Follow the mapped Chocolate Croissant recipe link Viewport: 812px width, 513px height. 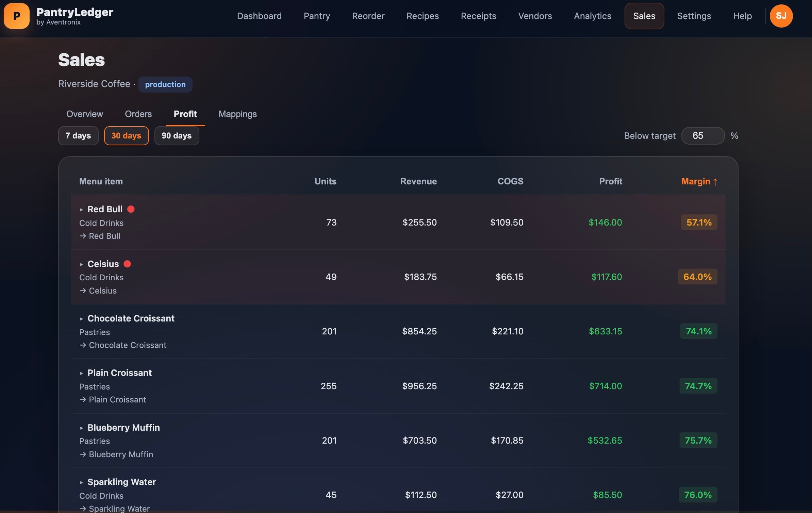click(x=123, y=345)
